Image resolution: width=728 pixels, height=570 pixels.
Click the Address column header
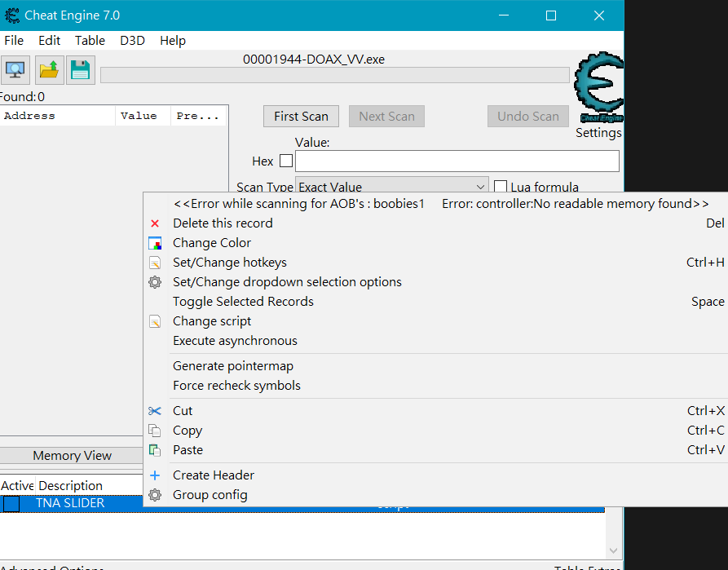coord(58,116)
